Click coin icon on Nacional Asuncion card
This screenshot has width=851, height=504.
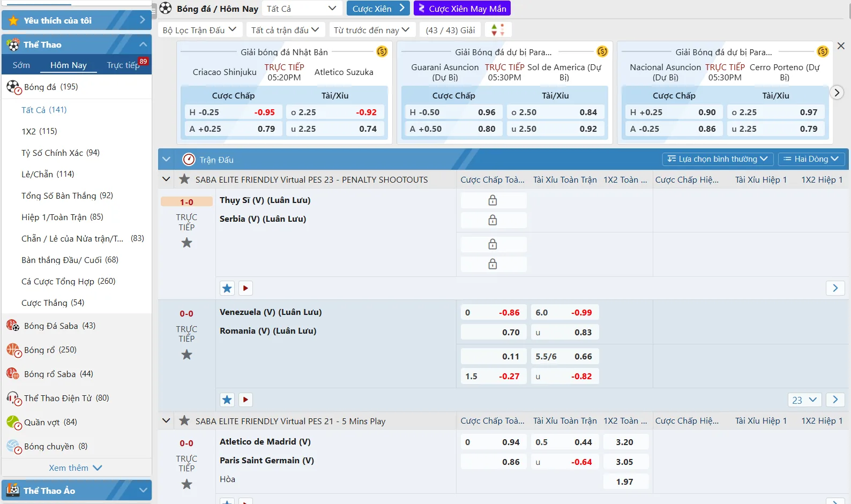[x=823, y=51]
